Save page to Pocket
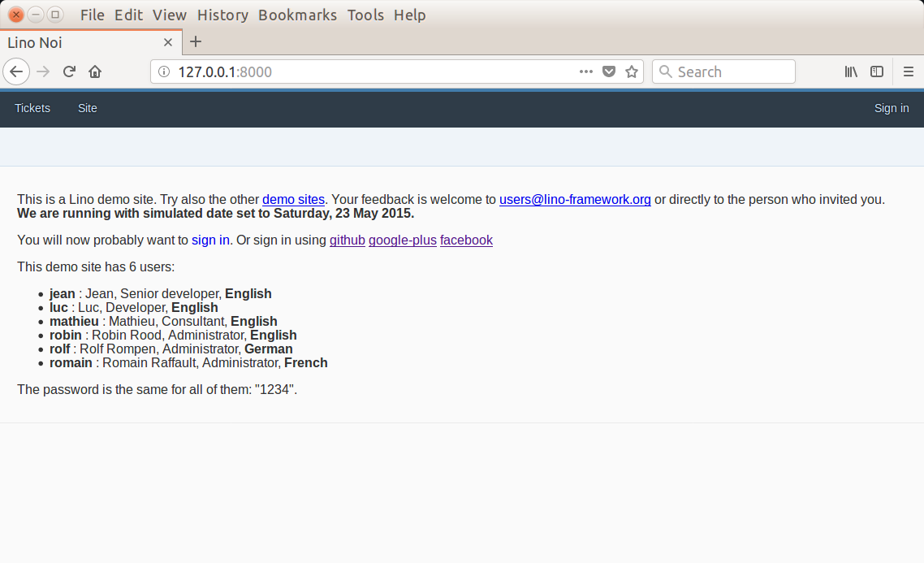924x563 pixels. point(609,72)
